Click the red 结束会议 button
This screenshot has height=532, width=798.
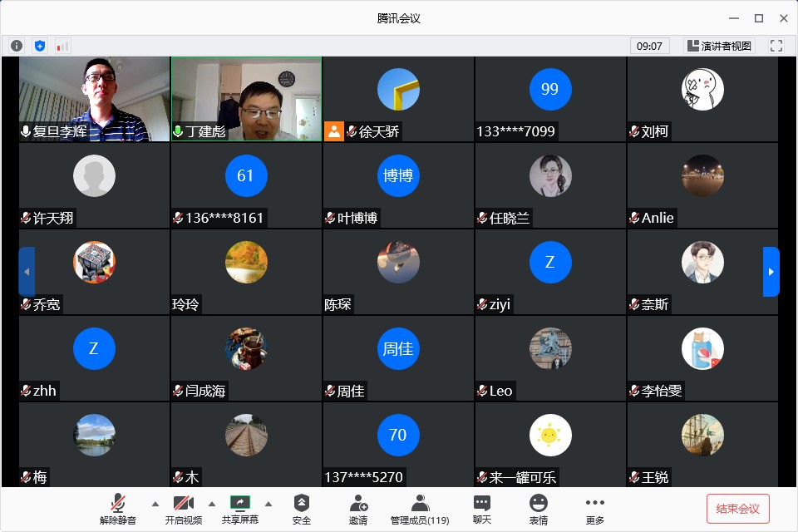(x=737, y=508)
